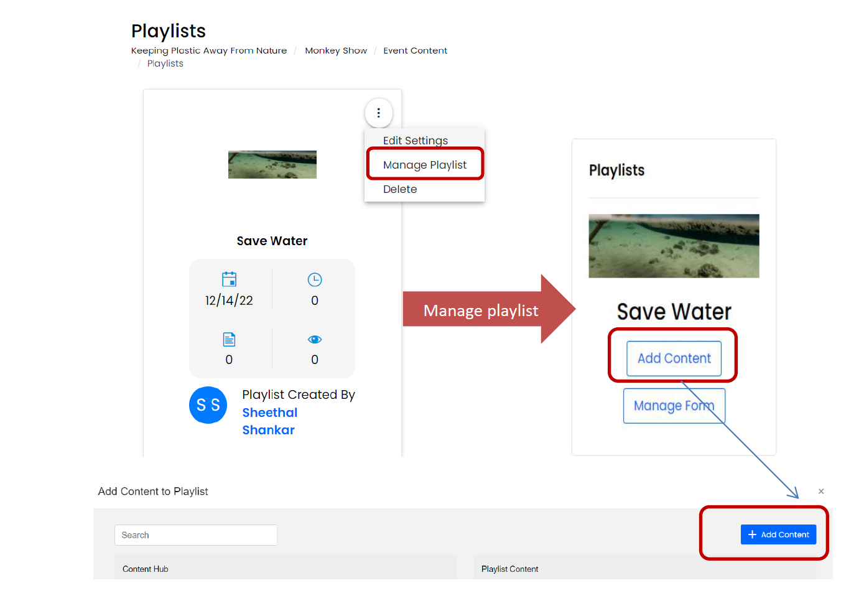Screen dimensions: 864x616
Task: Navigate to Event Content breadcrumb
Action: pyautogui.click(x=415, y=50)
